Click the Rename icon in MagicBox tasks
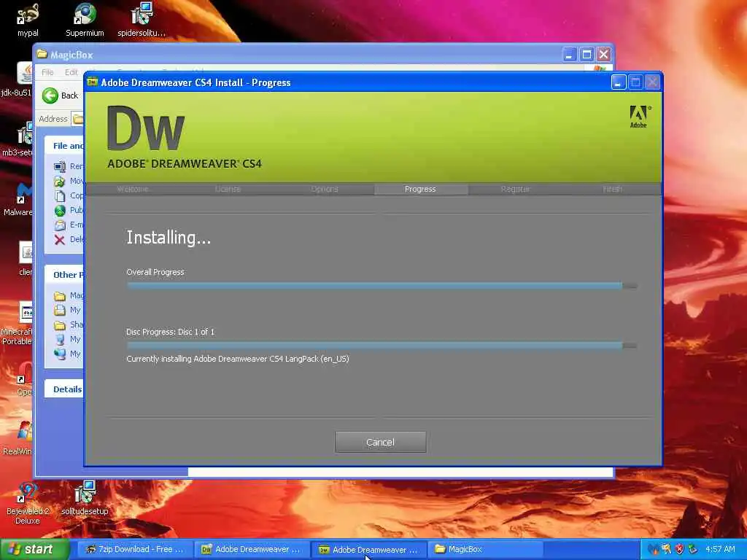Screen dimensions: 747x560 coord(60,166)
